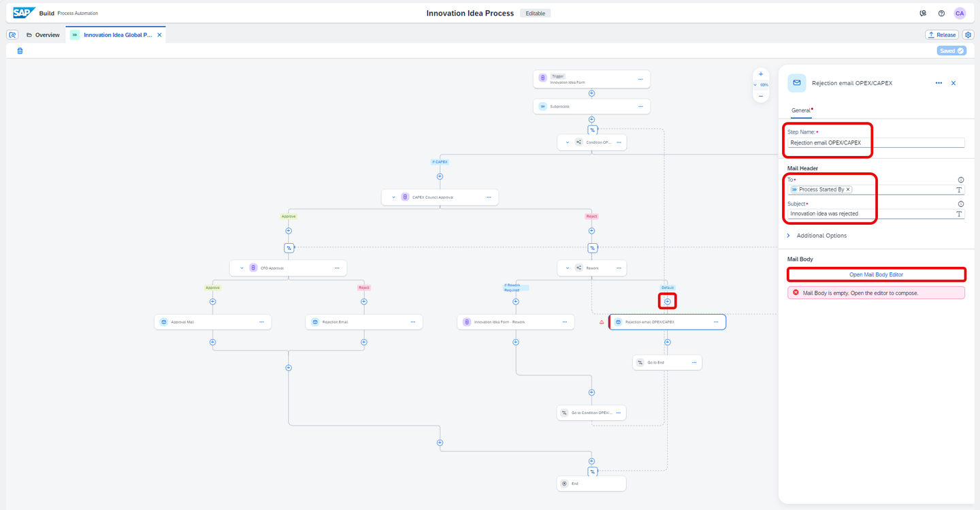
Task: Select the General tab in side panel
Action: 801,110
